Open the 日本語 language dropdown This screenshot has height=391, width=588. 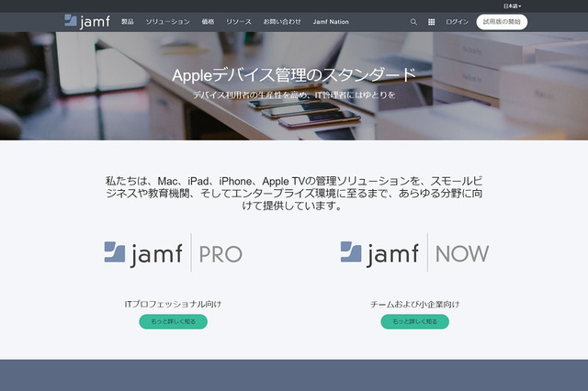512,6
